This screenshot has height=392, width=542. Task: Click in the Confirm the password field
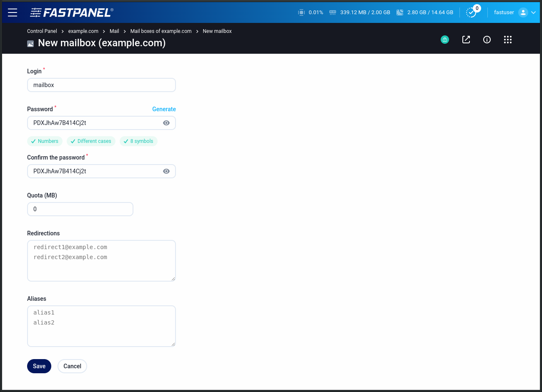[x=101, y=171]
